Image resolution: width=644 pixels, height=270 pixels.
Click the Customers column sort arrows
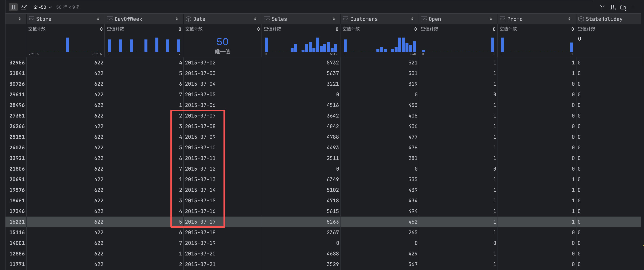412,19
